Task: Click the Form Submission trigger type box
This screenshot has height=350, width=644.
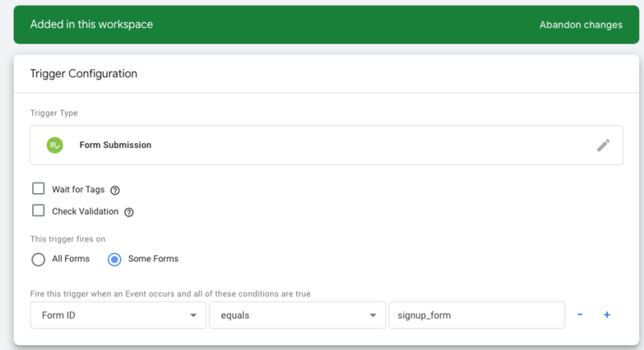Action: (x=327, y=146)
